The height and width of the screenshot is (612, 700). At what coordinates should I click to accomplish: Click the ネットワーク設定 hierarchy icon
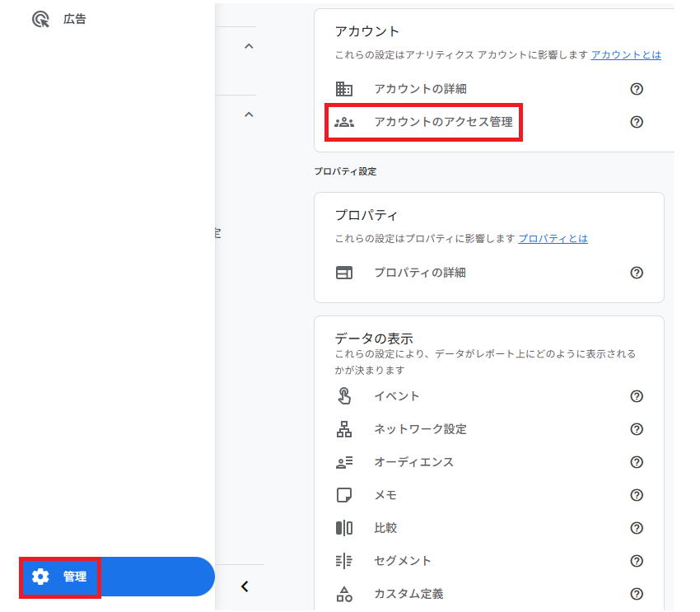(x=343, y=429)
